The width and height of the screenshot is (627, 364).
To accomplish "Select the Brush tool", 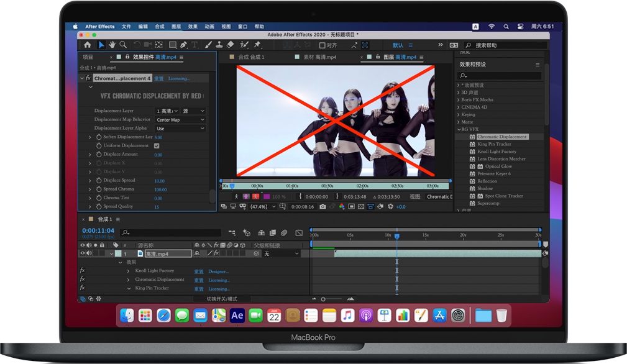I will point(208,44).
